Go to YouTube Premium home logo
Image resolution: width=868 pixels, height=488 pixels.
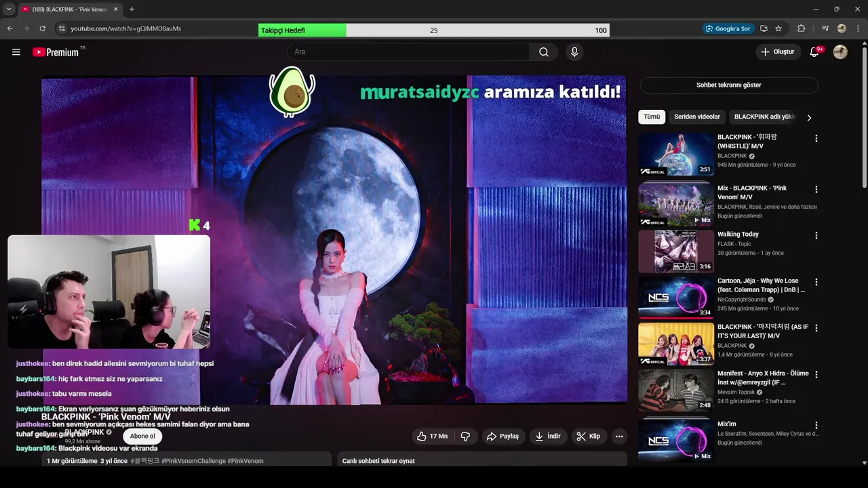pyautogui.click(x=56, y=52)
